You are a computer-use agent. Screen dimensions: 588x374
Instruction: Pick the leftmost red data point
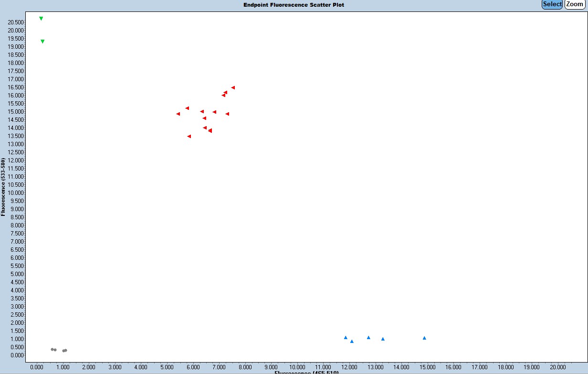pos(178,114)
